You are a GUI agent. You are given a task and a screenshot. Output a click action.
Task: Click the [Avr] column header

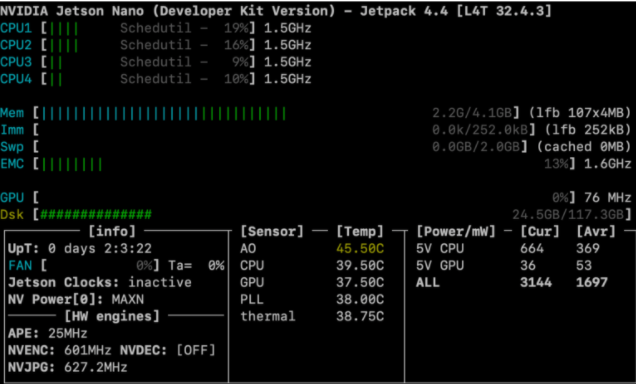pos(596,231)
